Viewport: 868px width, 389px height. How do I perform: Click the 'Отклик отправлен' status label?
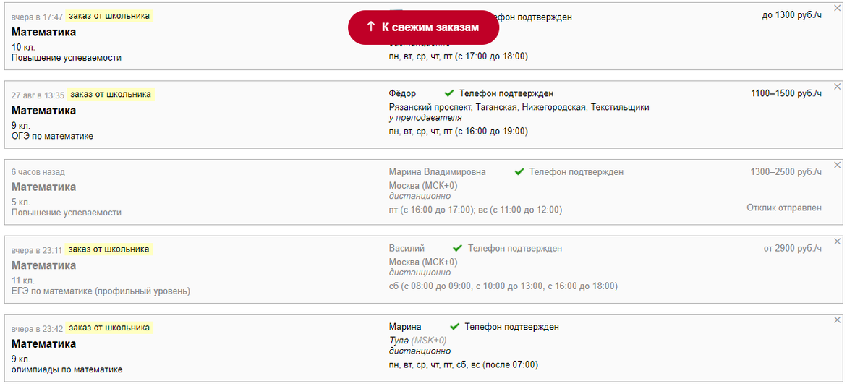pos(784,208)
